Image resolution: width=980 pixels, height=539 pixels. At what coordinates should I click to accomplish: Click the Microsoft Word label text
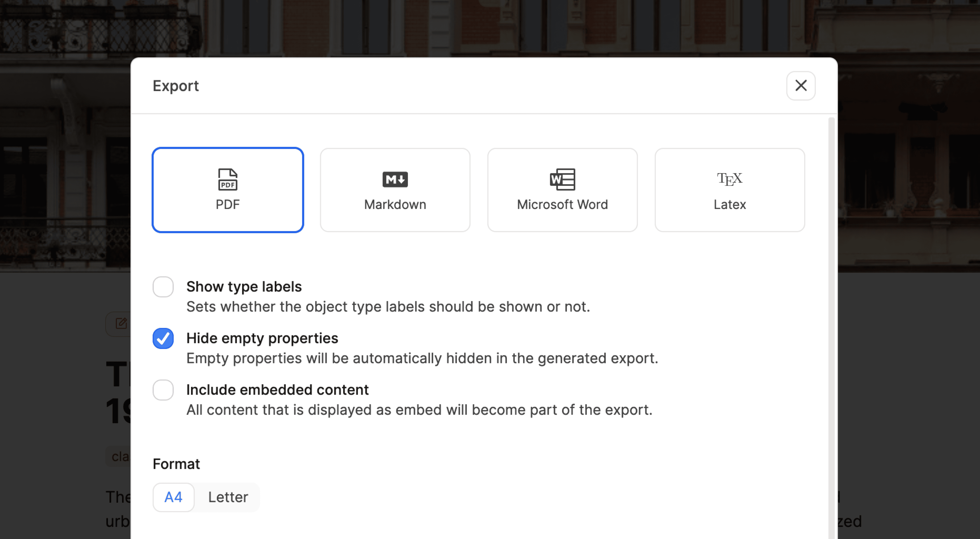[x=562, y=204]
